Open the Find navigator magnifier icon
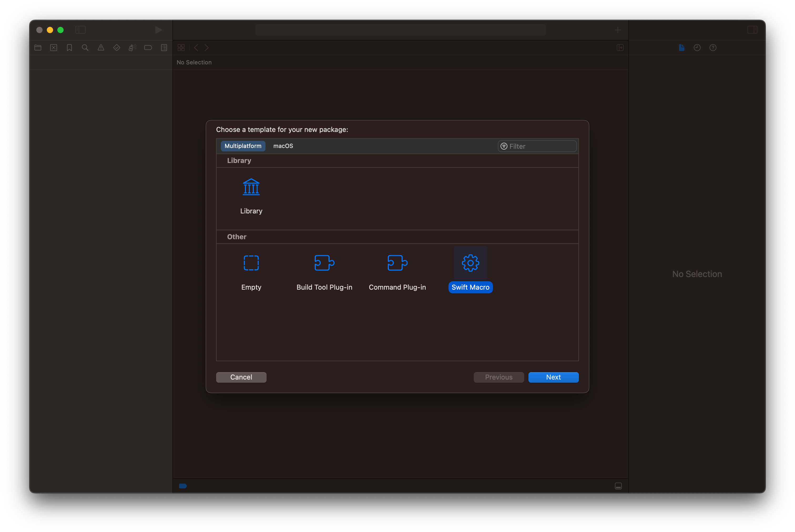The height and width of the screenshot is (532, 795). (x=85, y=48)
